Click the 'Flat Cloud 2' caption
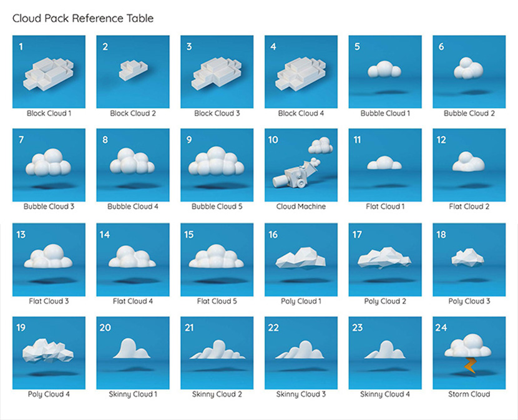 point(469,207)
